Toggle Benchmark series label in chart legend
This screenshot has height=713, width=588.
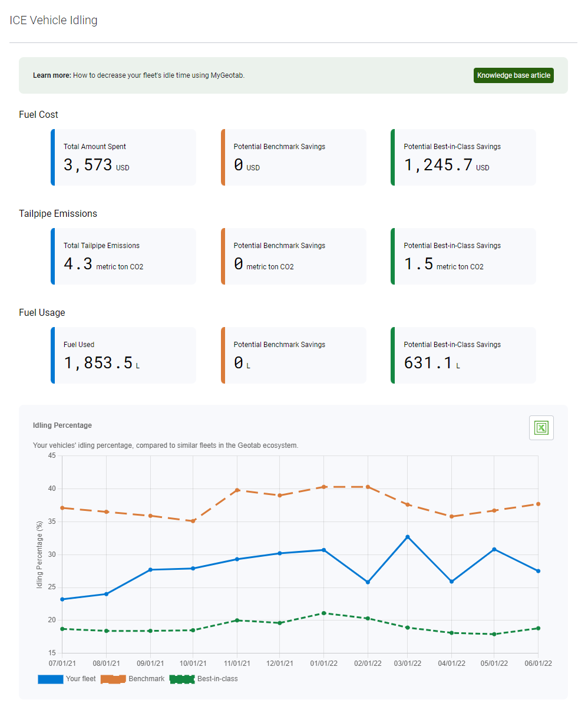point(147,679)
